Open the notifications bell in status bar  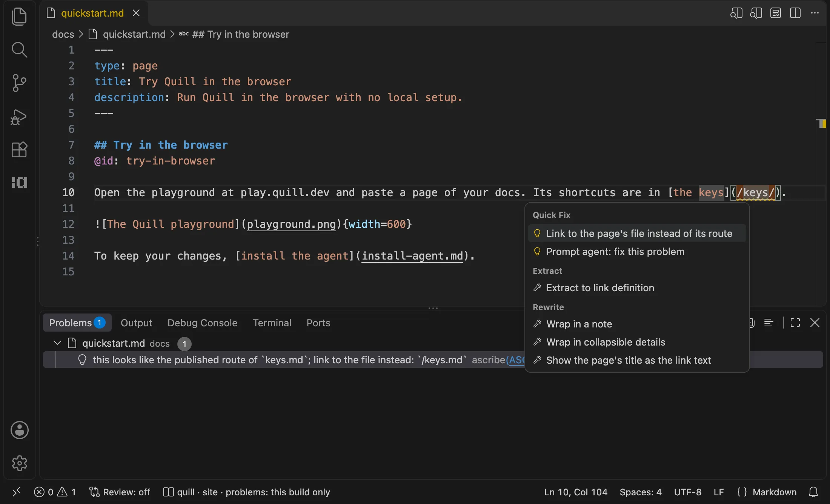[813, 492]
